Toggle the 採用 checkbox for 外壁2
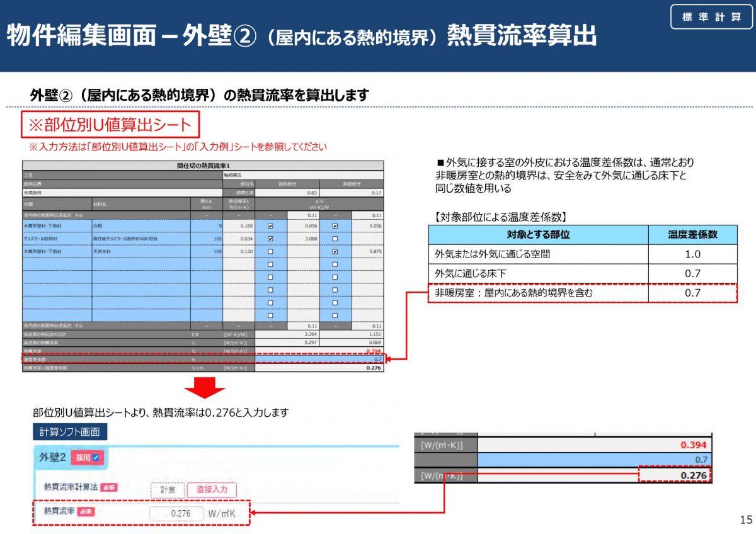This screenshot has width=756, height=534. pos(96,458)
